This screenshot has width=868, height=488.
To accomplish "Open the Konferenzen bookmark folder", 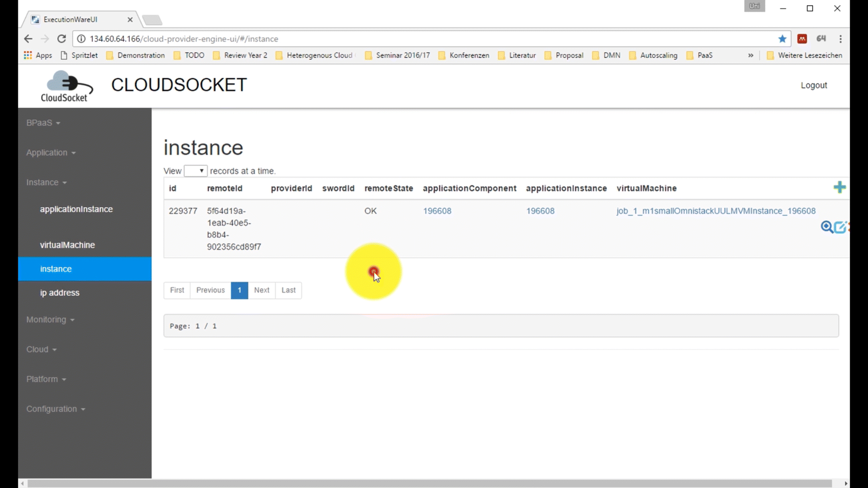I will tap(464, 55).
